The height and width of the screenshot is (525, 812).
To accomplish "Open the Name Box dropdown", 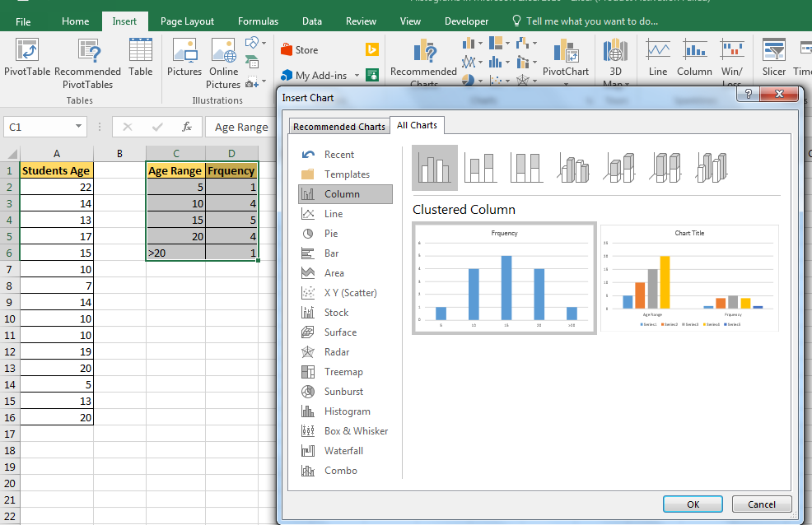I will coord(77,127).
